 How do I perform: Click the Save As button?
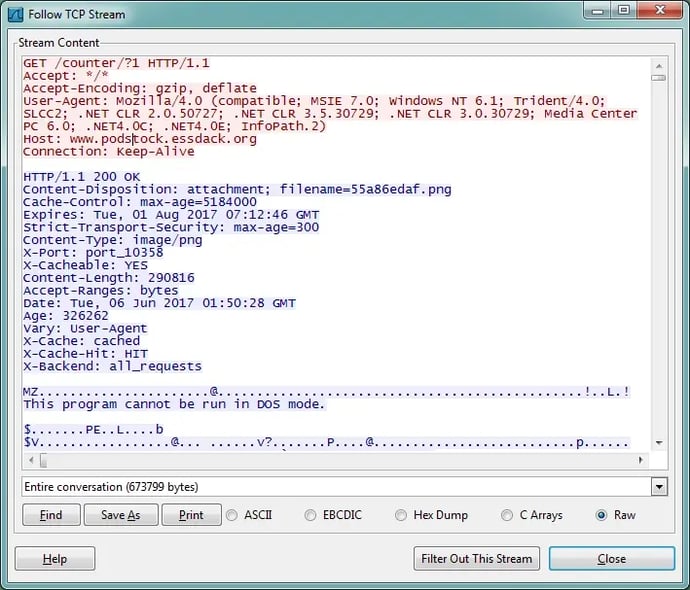click(121, 515)
